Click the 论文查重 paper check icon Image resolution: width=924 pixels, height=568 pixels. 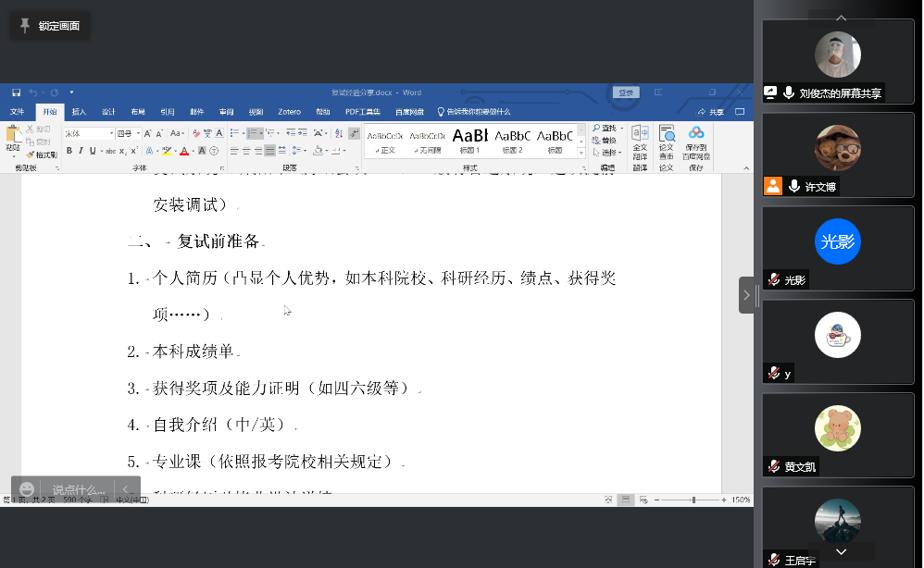point(666,142)
